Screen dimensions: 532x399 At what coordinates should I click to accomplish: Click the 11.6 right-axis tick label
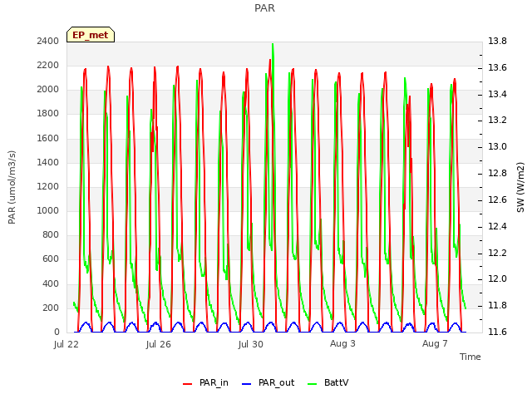coord(497,332)
